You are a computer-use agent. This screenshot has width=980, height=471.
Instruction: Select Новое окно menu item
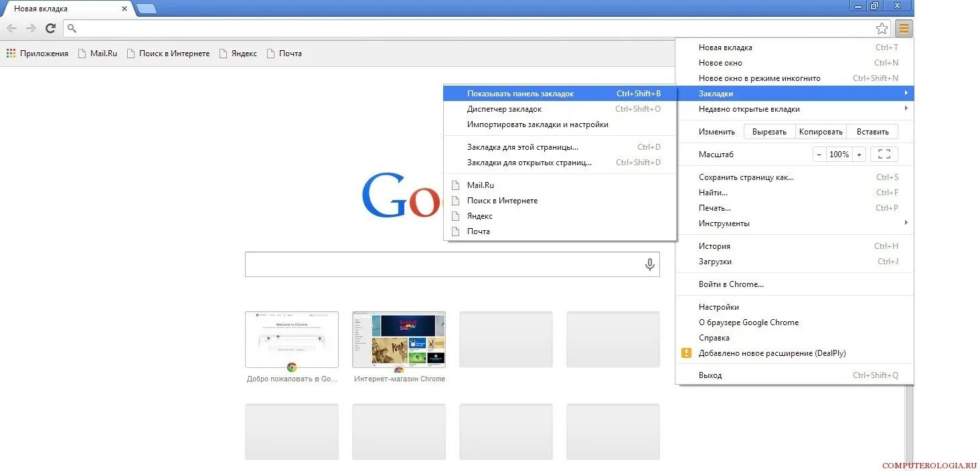point(795,63)
